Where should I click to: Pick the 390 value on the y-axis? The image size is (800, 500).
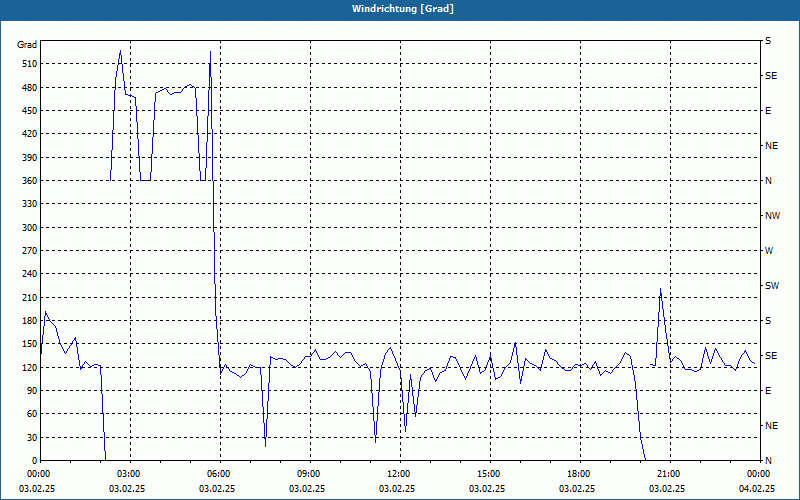[30, 157]
